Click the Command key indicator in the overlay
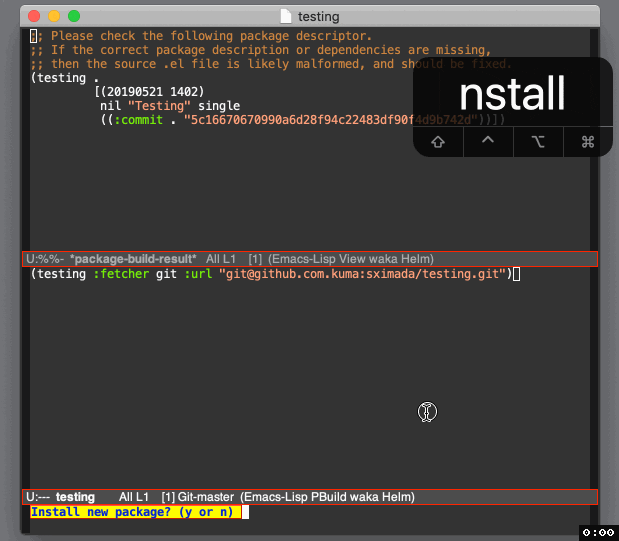The height and width of the screenshot is (541, 619). 588,142
